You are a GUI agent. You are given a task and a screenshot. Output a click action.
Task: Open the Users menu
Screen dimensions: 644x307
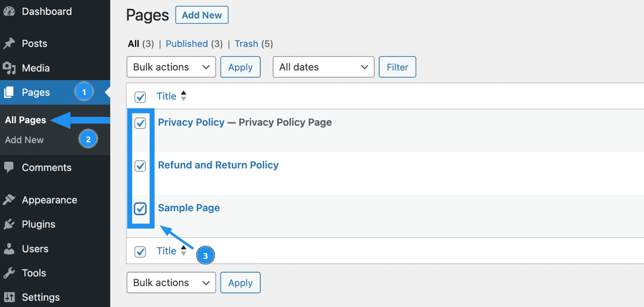(x=55, y=249)
